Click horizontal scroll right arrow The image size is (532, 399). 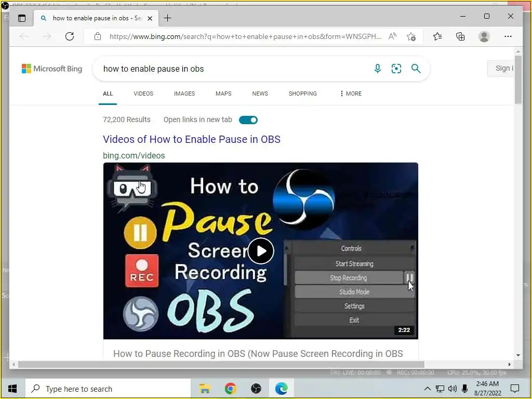(509, 364)
